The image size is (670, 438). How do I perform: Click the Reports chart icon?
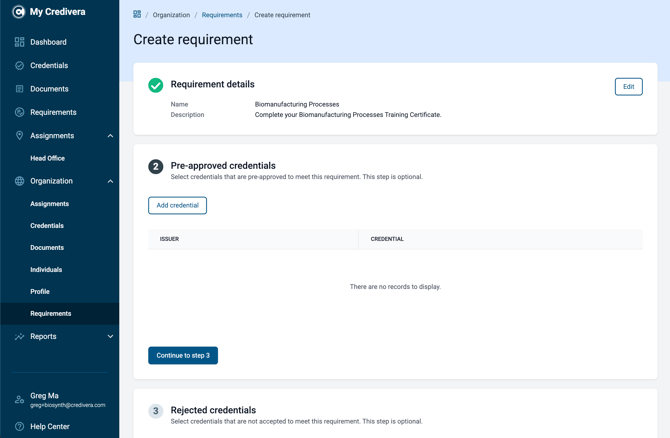coord(19,337)
